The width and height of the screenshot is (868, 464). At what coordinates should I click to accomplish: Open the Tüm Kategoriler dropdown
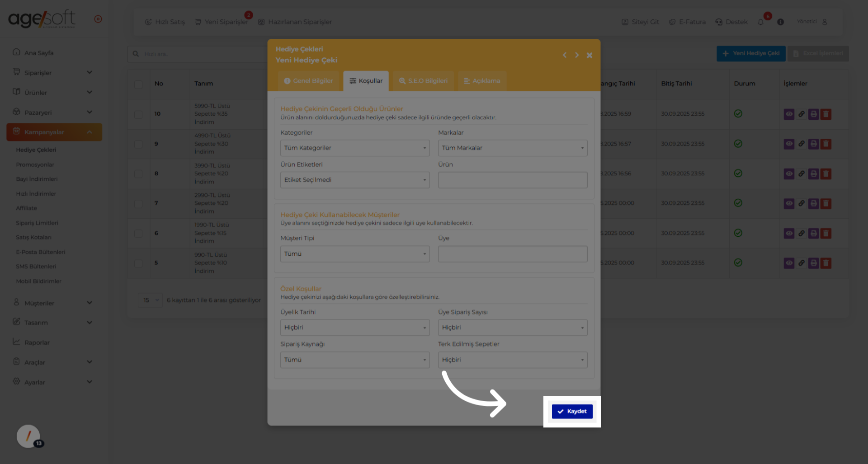[x=354, y=148]
